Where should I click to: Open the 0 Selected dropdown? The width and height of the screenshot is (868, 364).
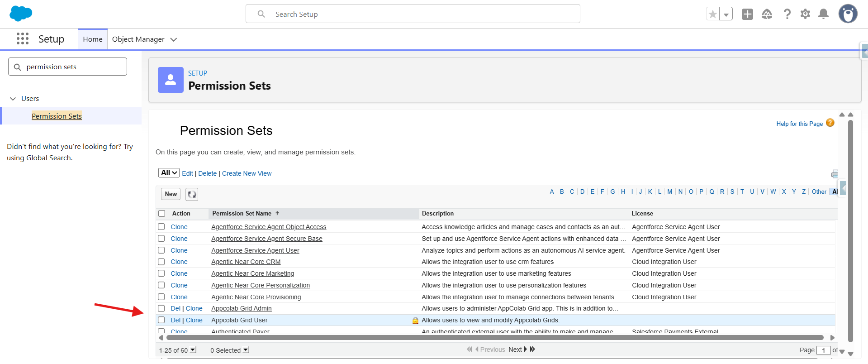[246, 350]
